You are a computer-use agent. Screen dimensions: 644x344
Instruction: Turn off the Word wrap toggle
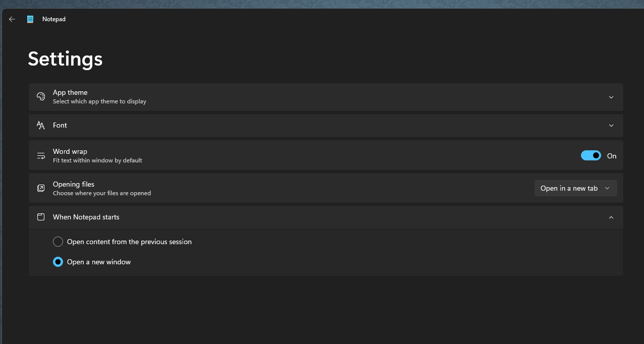pos(591,156)
